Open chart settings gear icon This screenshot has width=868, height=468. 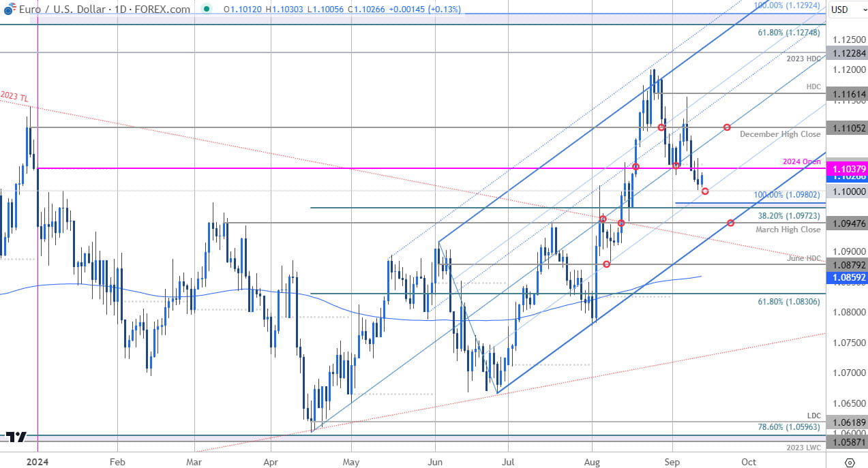(849, 463)
